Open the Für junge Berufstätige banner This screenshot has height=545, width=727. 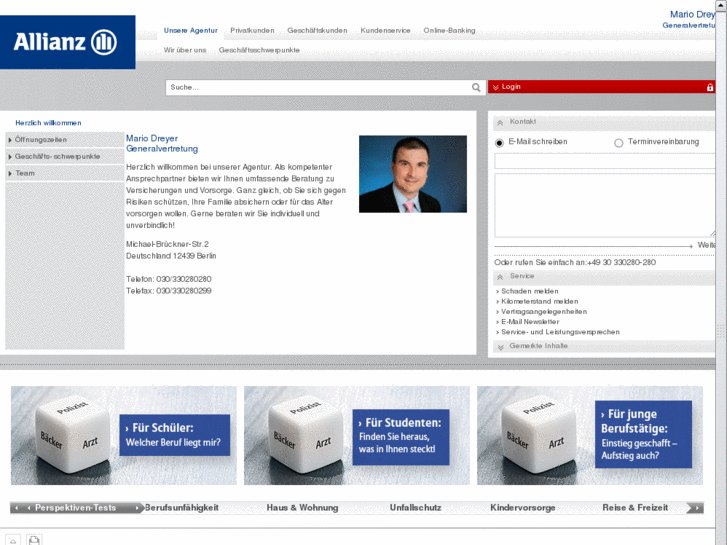point(590,436)
